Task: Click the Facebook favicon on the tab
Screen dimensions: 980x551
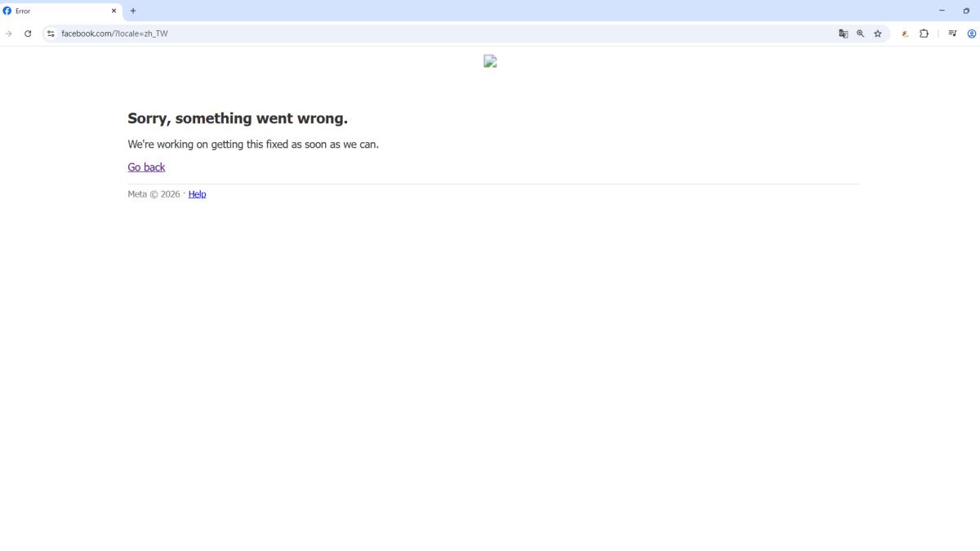Action: 7,11
